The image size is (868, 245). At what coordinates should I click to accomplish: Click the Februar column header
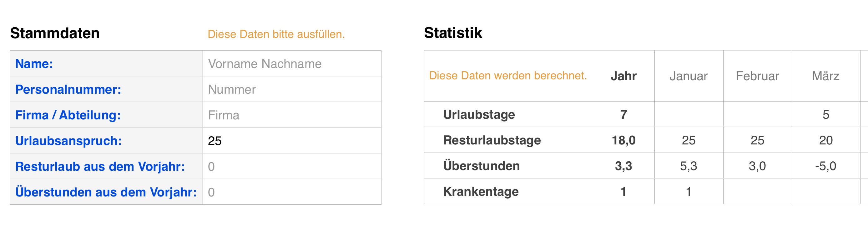tap(757, 76)
